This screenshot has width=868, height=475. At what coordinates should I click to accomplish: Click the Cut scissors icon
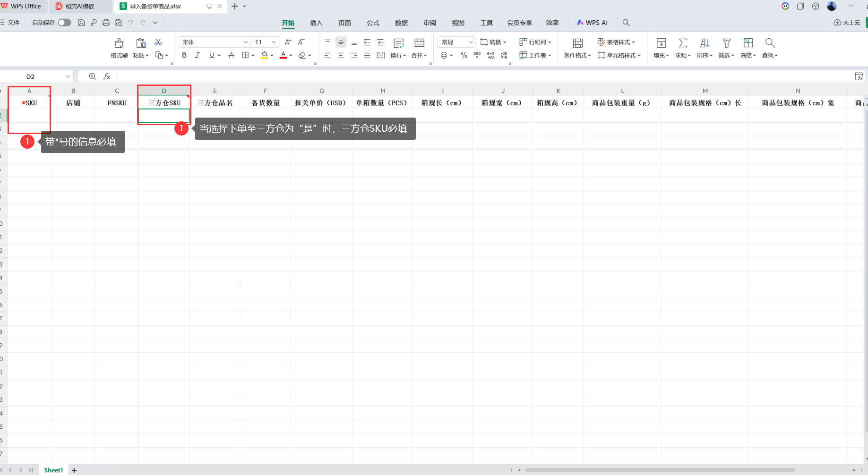[158, 42]
